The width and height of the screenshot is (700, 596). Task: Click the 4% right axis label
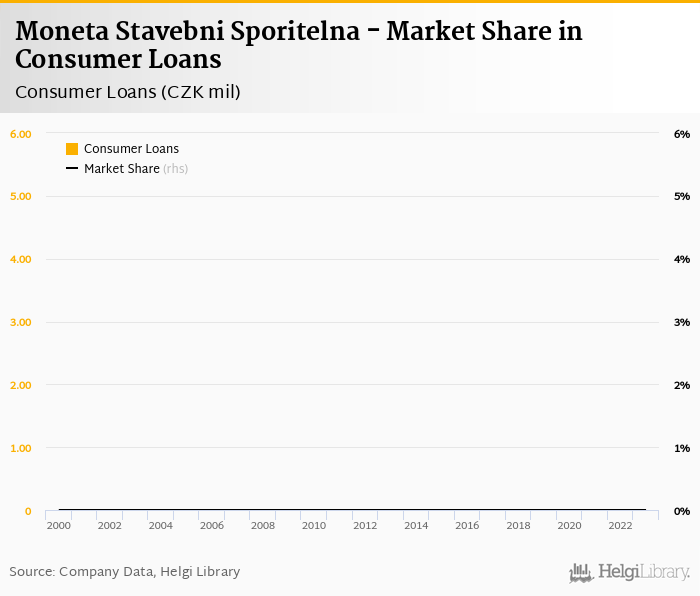pos(682,260)
